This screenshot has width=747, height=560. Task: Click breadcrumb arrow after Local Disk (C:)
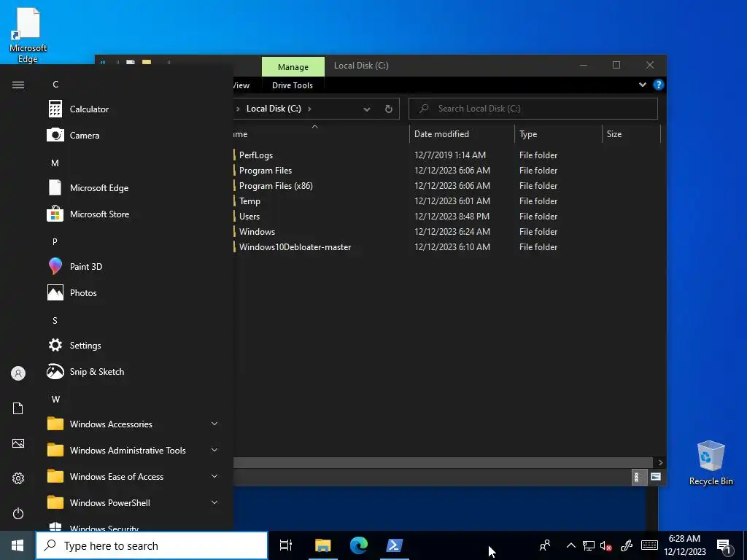(x=309, y=109)
